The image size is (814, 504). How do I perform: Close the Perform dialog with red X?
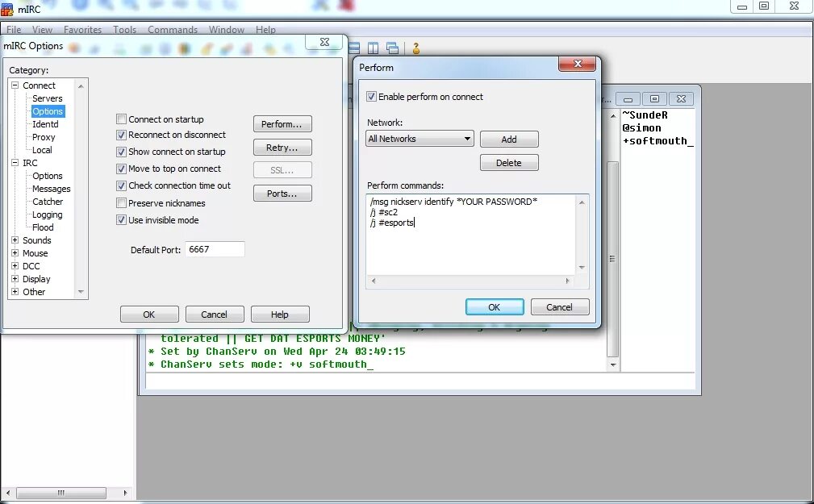point(578,64)
